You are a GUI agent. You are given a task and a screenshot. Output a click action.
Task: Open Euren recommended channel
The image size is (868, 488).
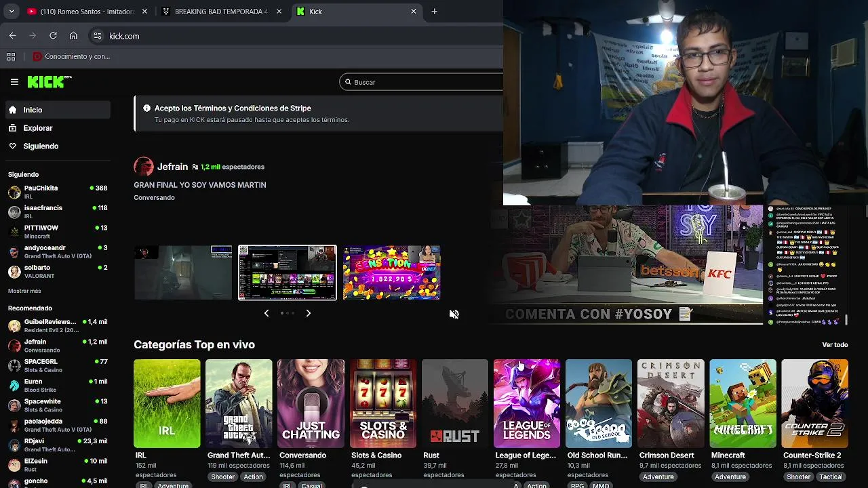(x=58, y=385)
